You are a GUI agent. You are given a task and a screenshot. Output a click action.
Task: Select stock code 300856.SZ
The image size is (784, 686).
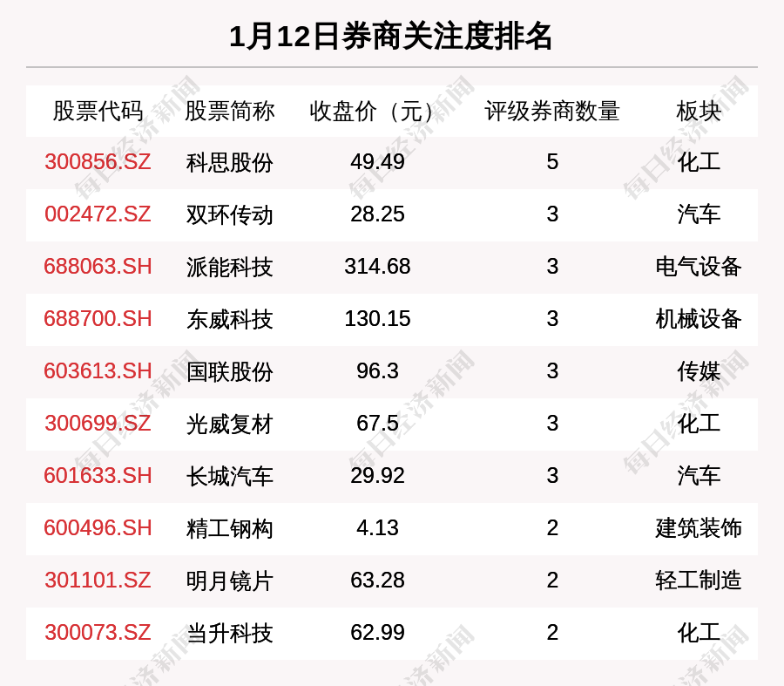(x=98, y=161)
